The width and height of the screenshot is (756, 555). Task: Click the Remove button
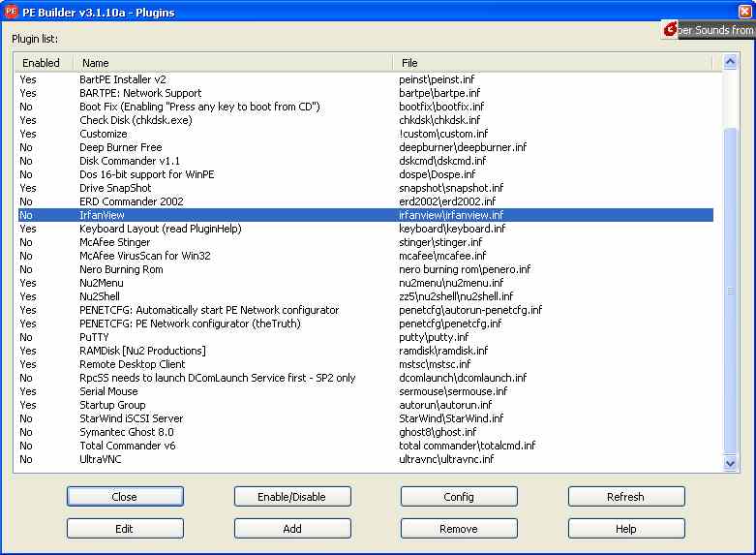tap(459, 529)
